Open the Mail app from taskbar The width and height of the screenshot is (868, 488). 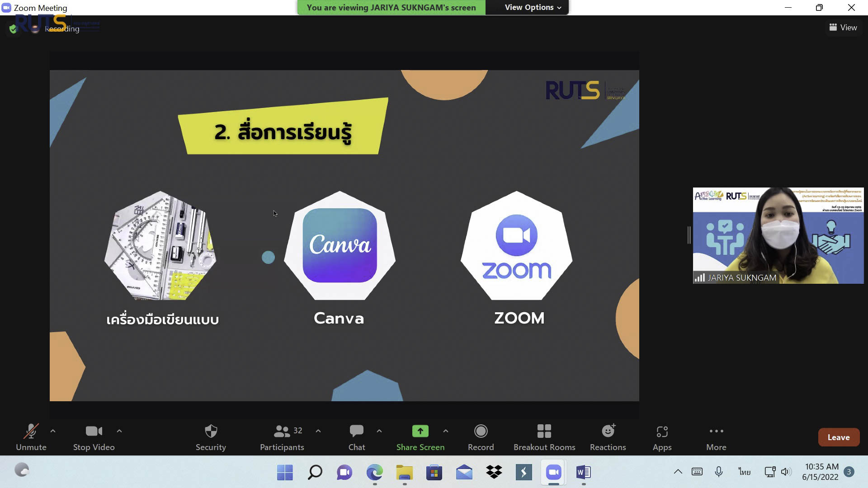(x=464, y=472)
